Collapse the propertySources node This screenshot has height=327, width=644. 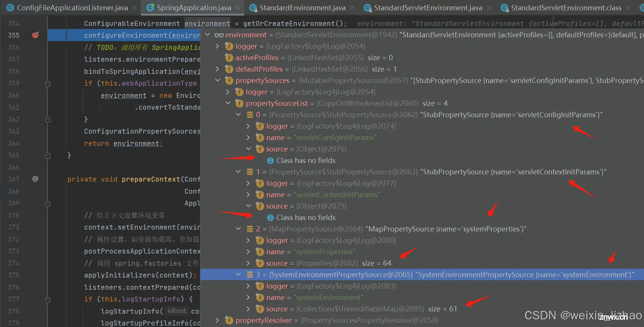[218, 80]
